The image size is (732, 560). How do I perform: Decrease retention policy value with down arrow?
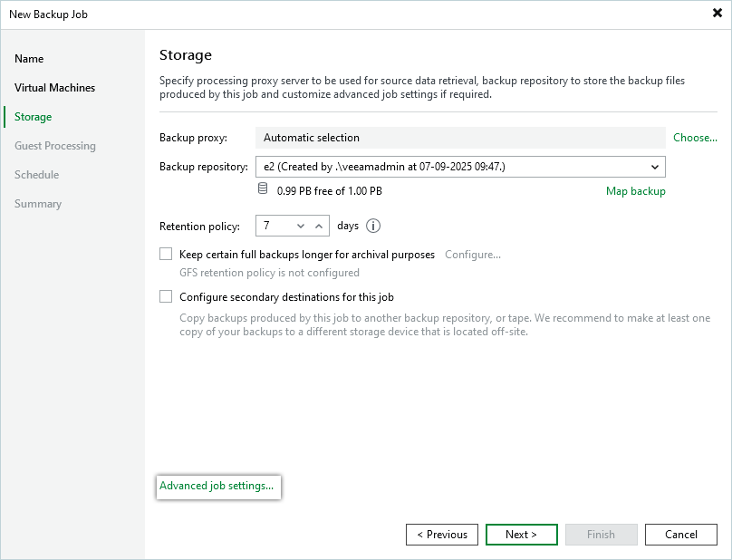tap(301, 226)
